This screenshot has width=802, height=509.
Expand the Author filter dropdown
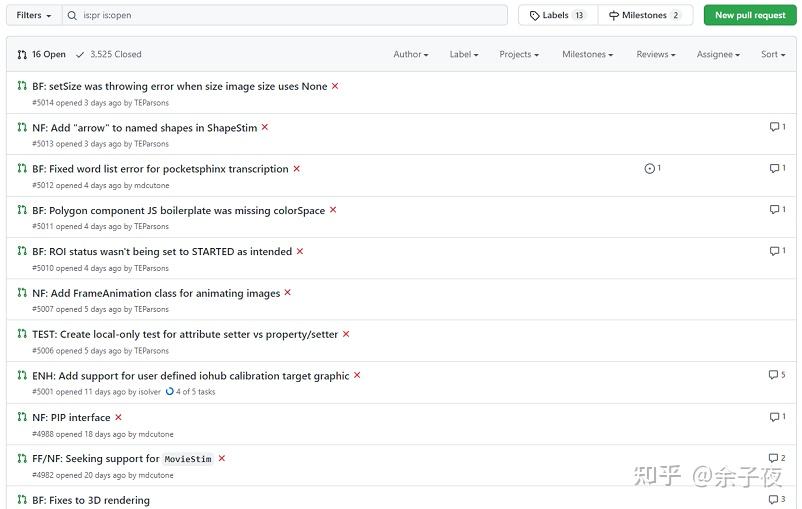click(410, 54)
